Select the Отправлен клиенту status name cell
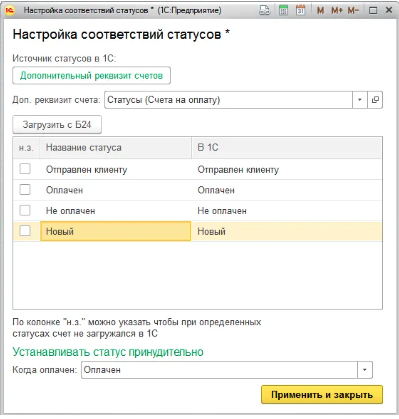Image resolution: width=399 pixels, height=419 pixels. pos(116,169)
